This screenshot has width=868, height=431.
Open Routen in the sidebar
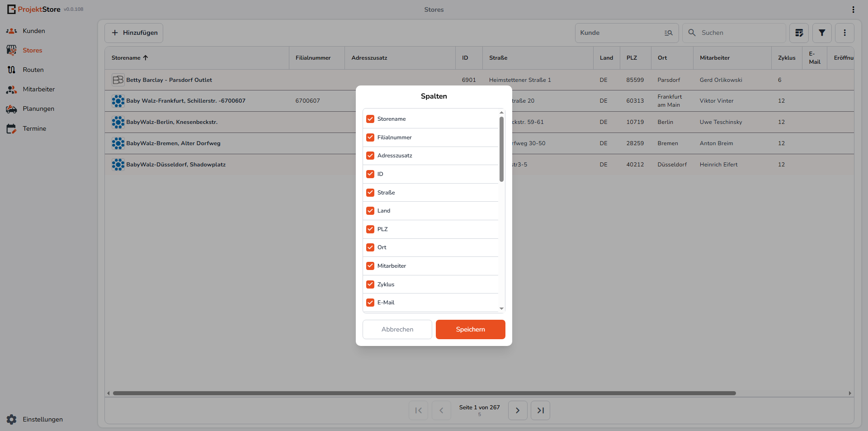[33, 70]
